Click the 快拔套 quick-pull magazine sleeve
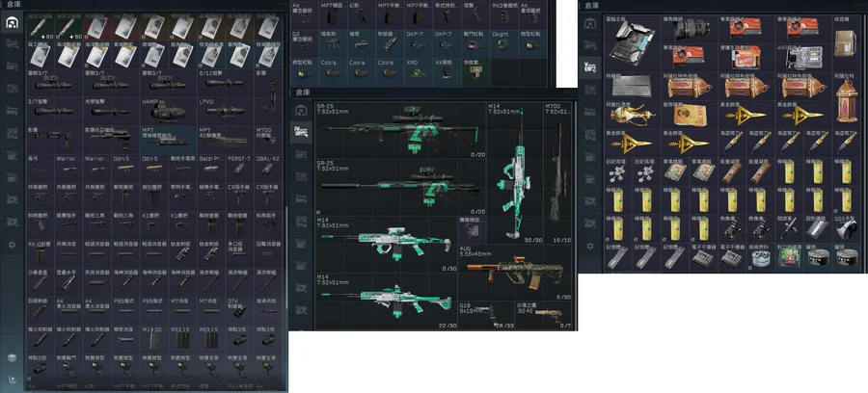The width and height of the screenshot is (868, 393). 476,72
